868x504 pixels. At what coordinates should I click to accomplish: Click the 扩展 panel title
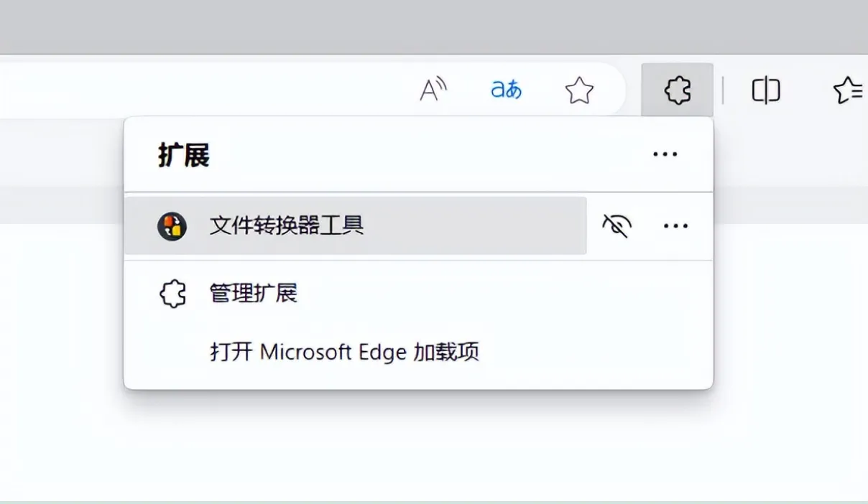[x=184, y=155]
